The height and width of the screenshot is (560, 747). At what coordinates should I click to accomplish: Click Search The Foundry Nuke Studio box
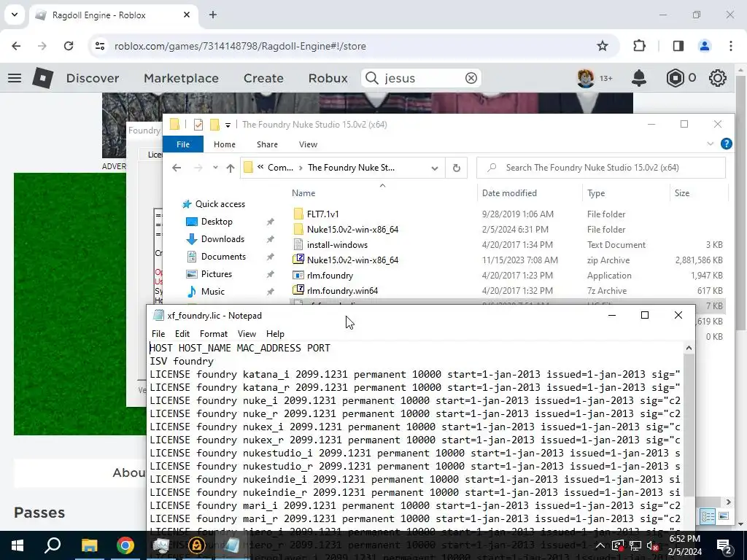[601, 168]
